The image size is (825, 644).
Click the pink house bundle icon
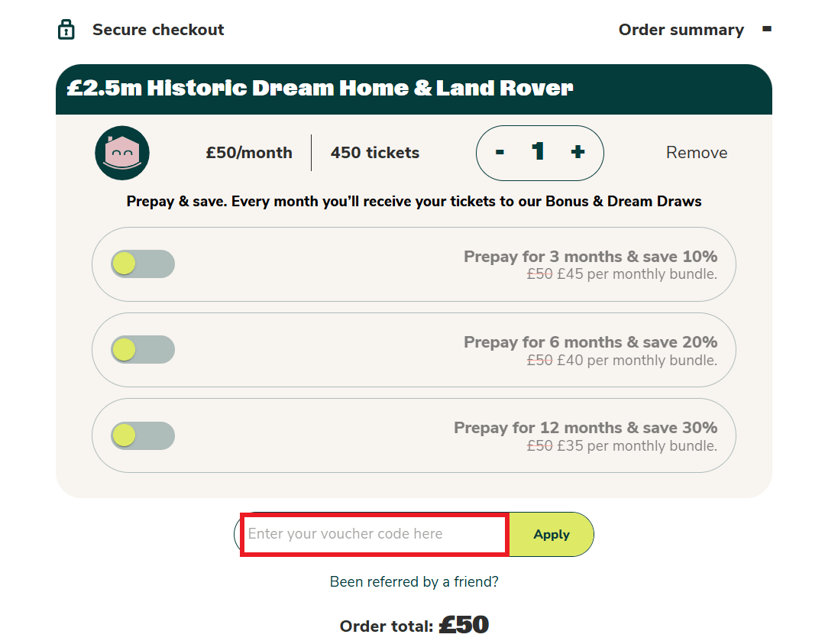click(x=122, y=153)
